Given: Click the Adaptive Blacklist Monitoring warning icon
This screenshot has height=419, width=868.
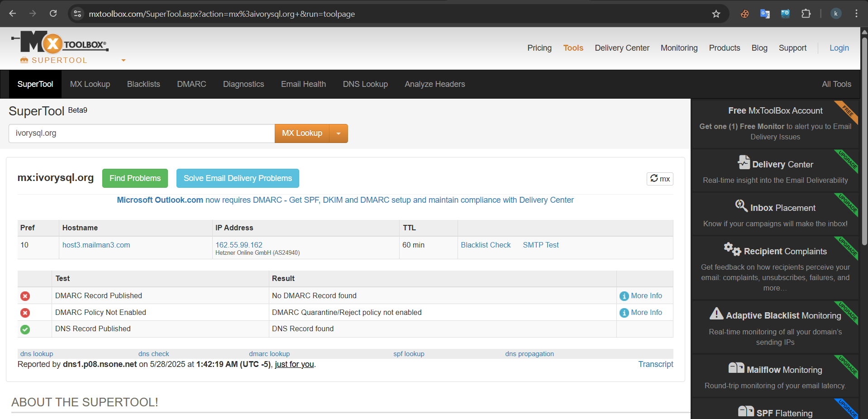Looking at the screenshot, I should (716, 314).
